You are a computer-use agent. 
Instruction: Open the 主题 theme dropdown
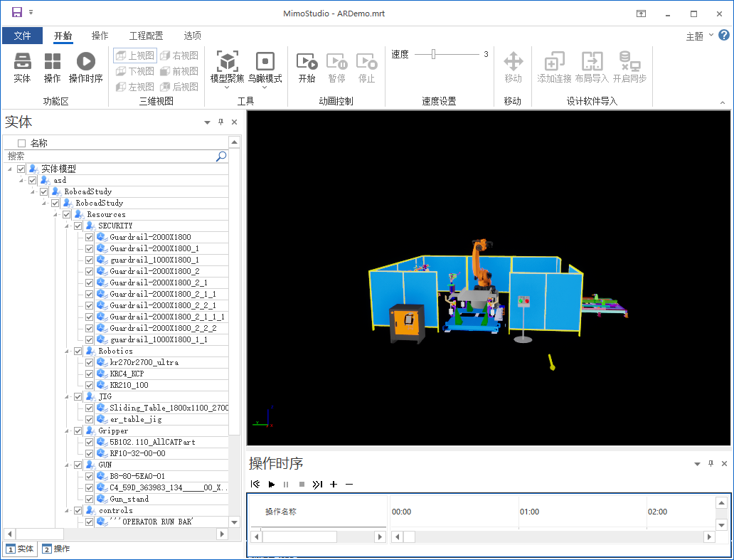pyautogui.click(x=698, y=36)
